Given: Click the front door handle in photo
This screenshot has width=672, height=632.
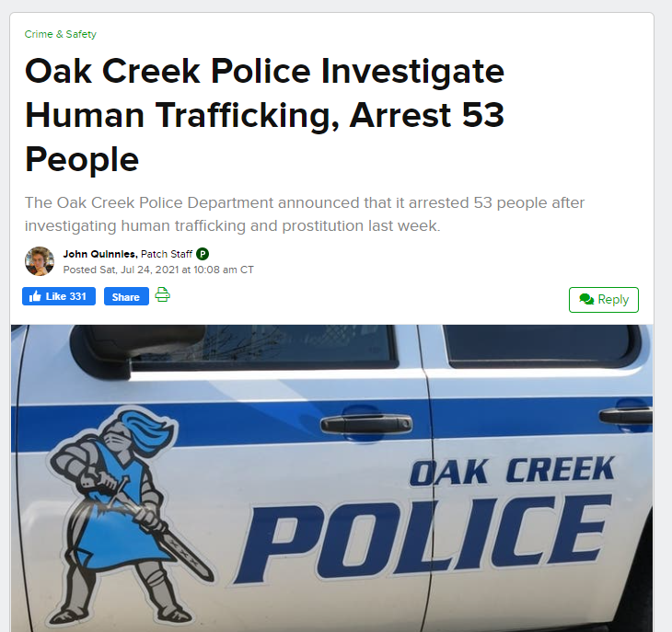Looking at the screenshot, I should 366,424.
